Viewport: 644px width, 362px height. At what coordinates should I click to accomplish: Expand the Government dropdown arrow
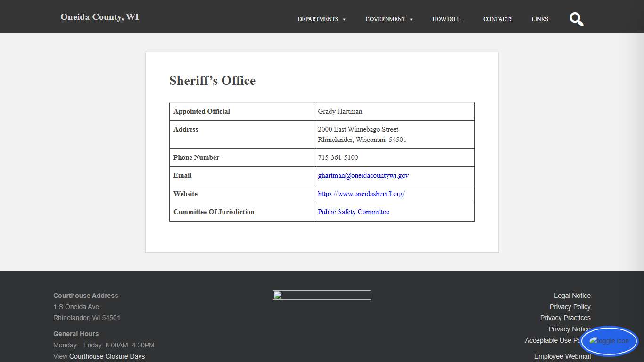[410, 19]
